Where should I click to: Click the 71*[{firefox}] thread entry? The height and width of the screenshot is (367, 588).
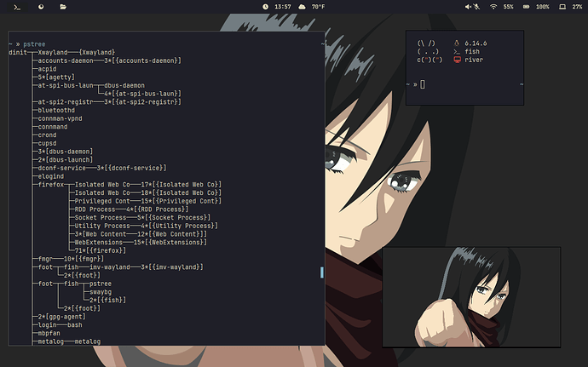click(x=100, y=250)
